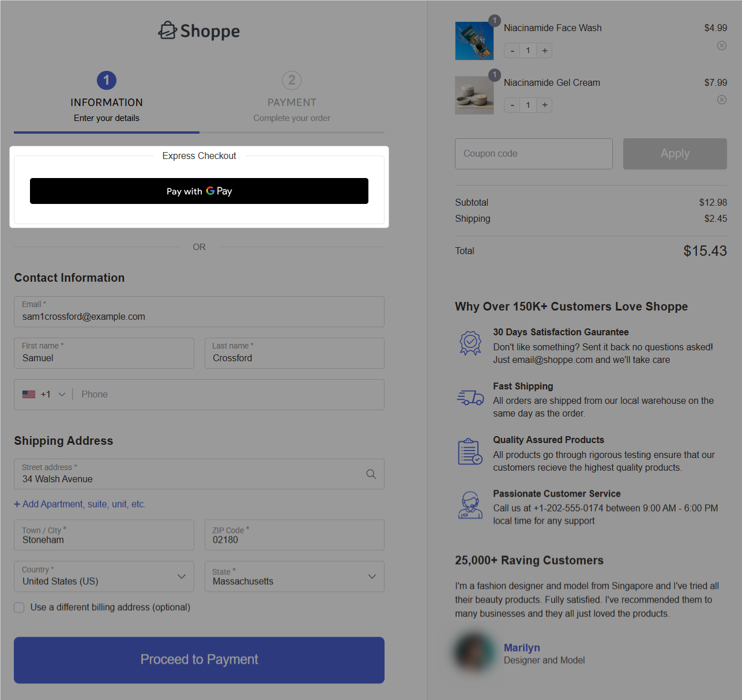
Task: Click the Satisfaction Guarantee badge icon
Action: (x=470, y=343)
